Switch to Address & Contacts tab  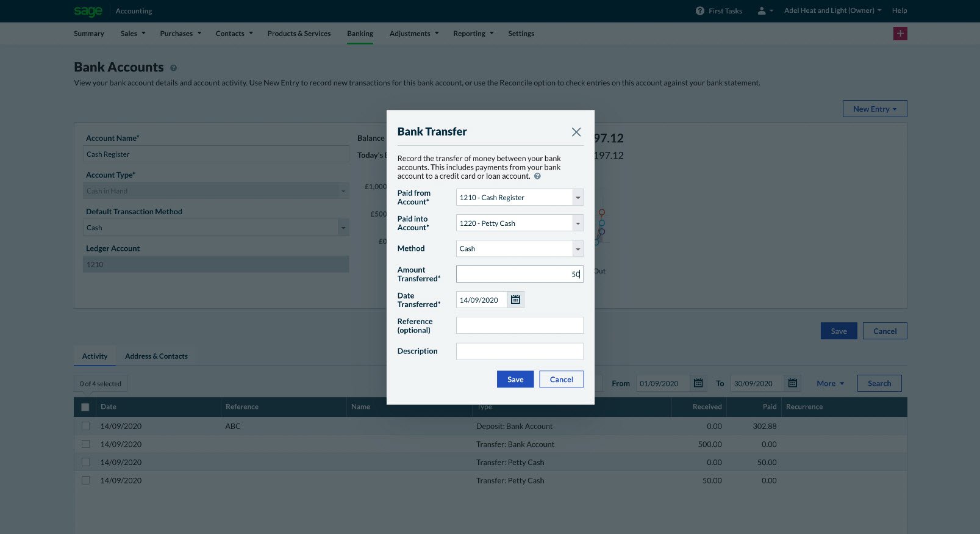(x=156, y=356)
